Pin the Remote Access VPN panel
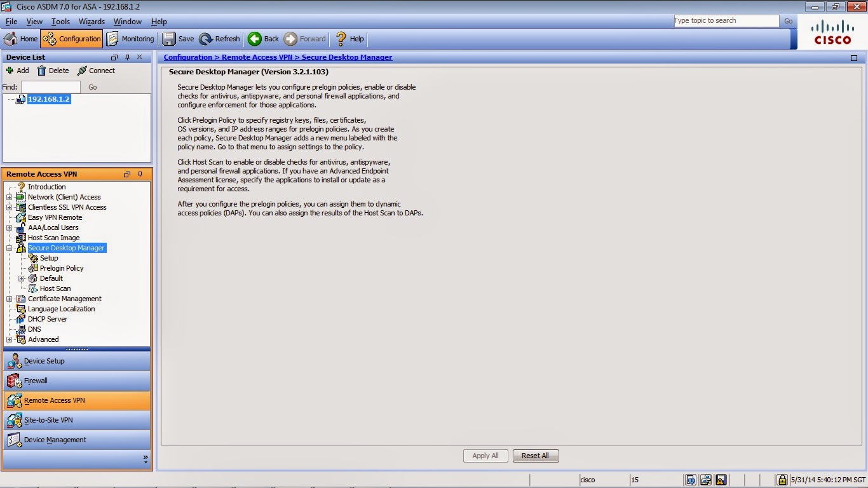 (139, 174)
